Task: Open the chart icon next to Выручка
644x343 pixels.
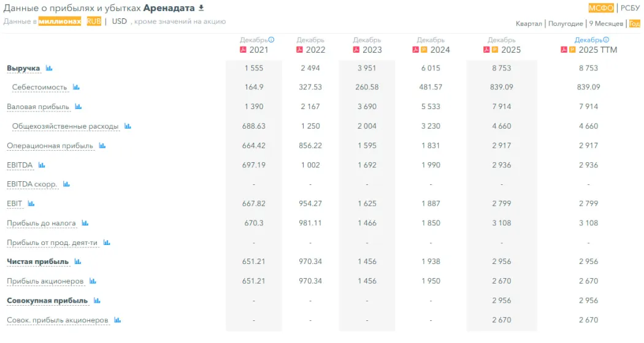Action: coord(49,68)
